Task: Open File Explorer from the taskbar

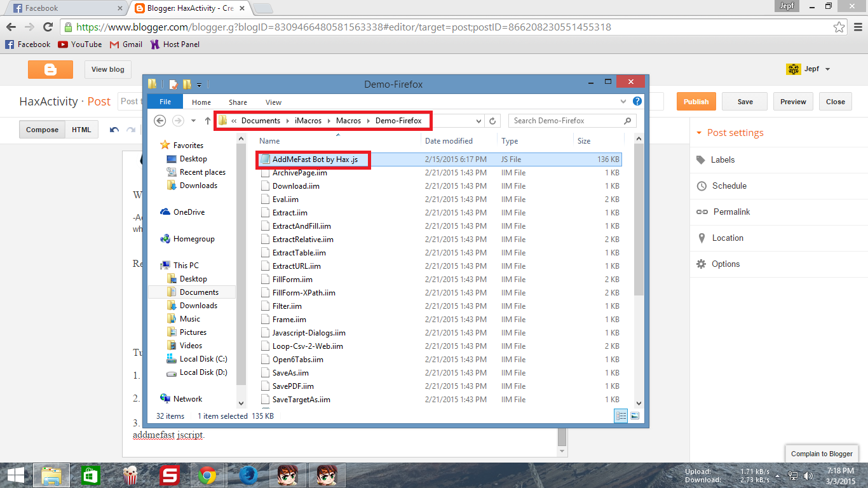Action: [x=51, y=475]
